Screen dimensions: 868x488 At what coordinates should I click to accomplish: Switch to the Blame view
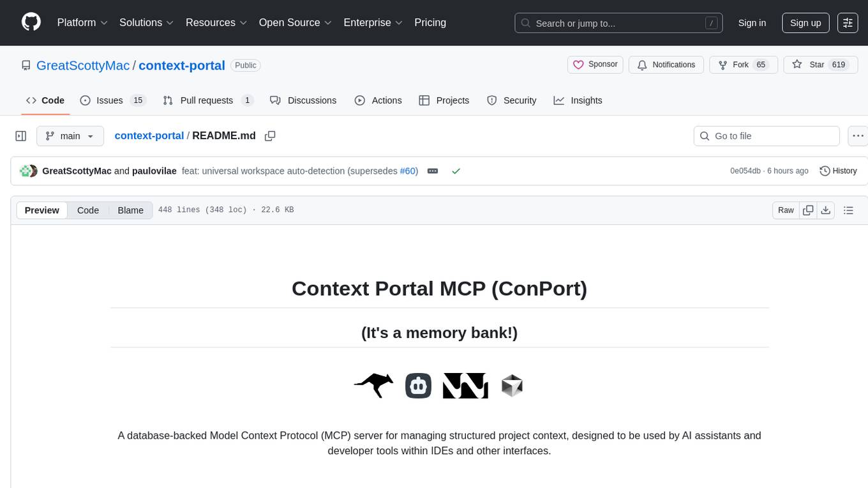click(131, 210)
